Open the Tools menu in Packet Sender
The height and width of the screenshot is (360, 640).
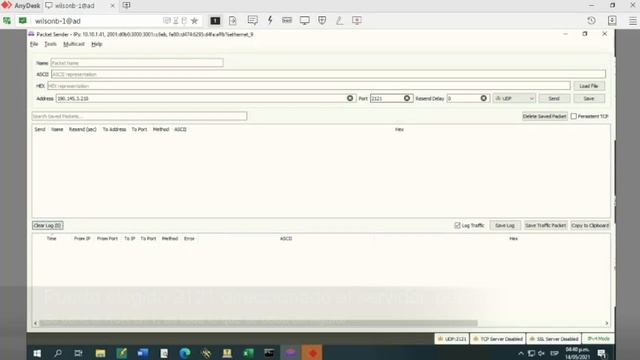(x=50, y=44)
